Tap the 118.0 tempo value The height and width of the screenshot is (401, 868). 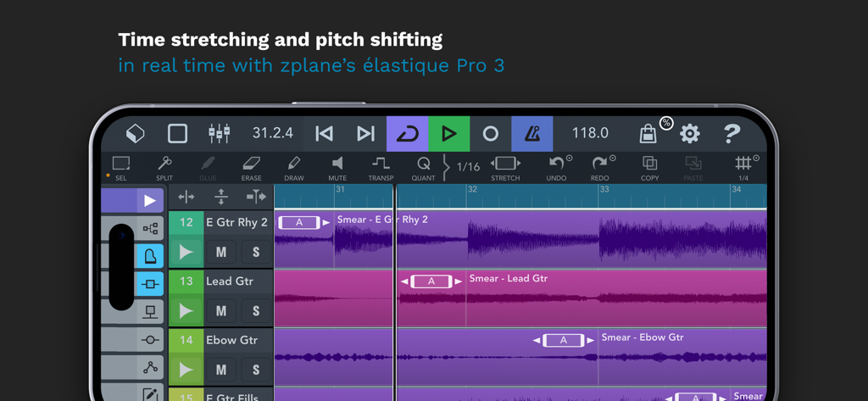point(590,133)
